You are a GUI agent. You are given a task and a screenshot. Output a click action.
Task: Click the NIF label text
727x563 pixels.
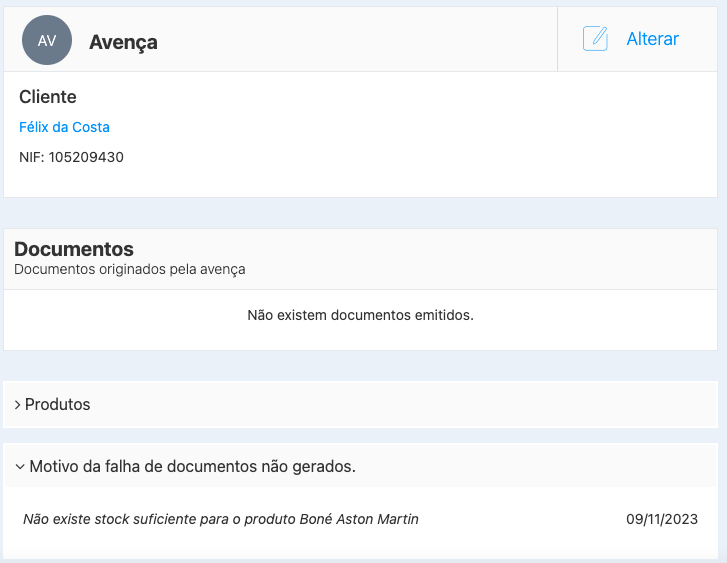tap(31, 157)
